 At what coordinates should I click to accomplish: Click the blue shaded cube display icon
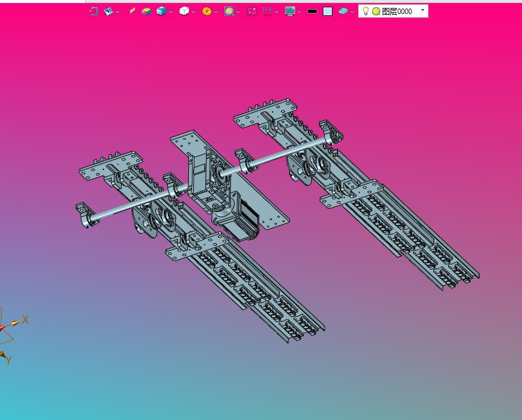(161, 12)
